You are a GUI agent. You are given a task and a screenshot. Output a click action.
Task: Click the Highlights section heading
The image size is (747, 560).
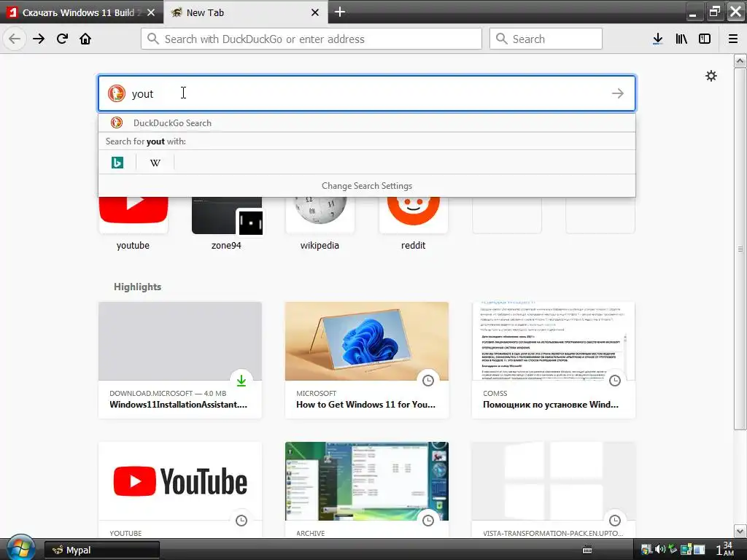coord(138,287)
